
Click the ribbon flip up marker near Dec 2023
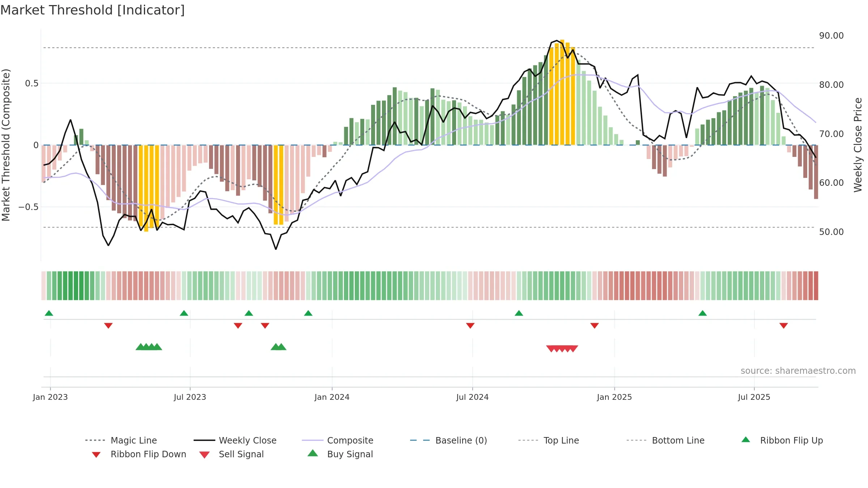[308, 313]
